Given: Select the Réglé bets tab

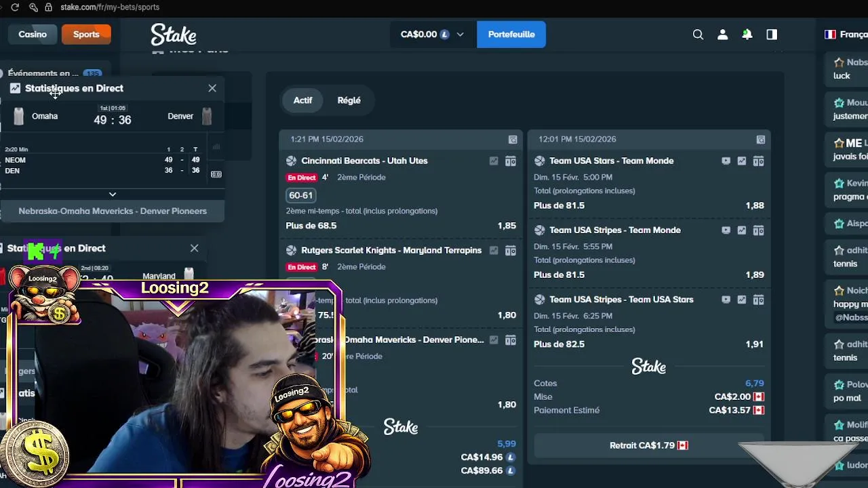Looking at the screenshot, I should (349, 100).
